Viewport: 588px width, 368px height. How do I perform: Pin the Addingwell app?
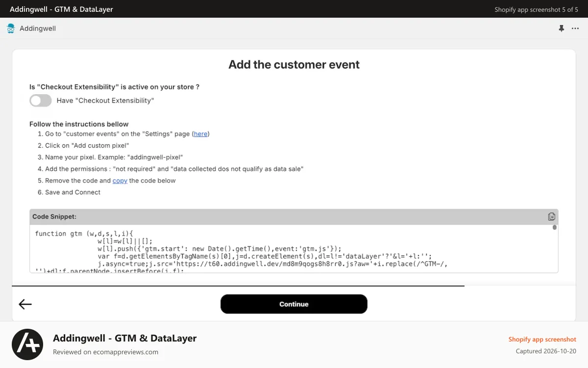pos(562,28)
